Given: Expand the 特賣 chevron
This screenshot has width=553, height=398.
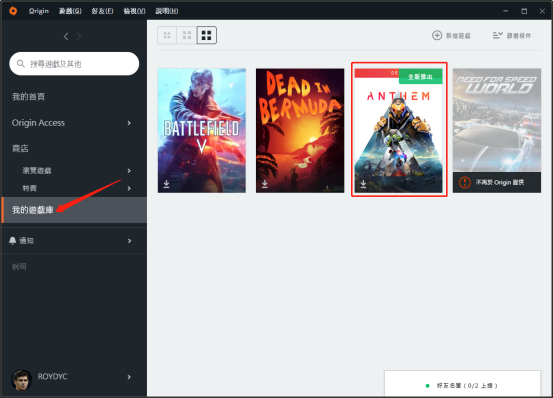Looking at the screenshot, I should (129, 188).
